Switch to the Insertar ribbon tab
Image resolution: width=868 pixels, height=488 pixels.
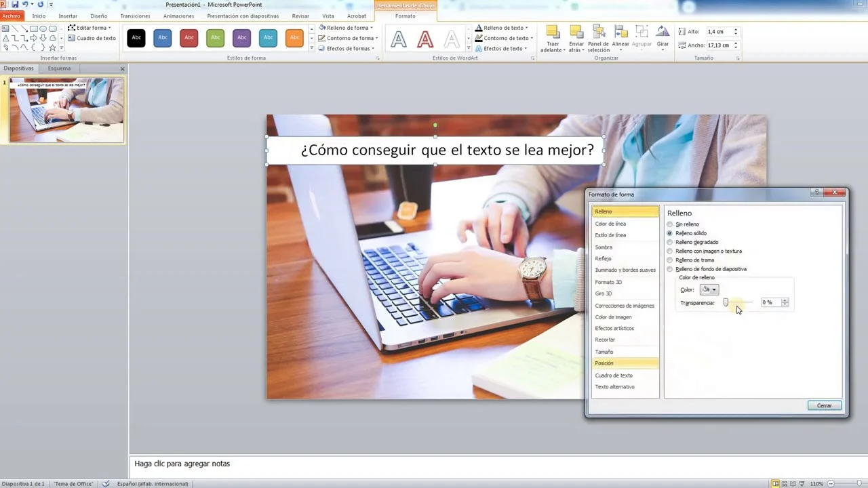[68, 16]
